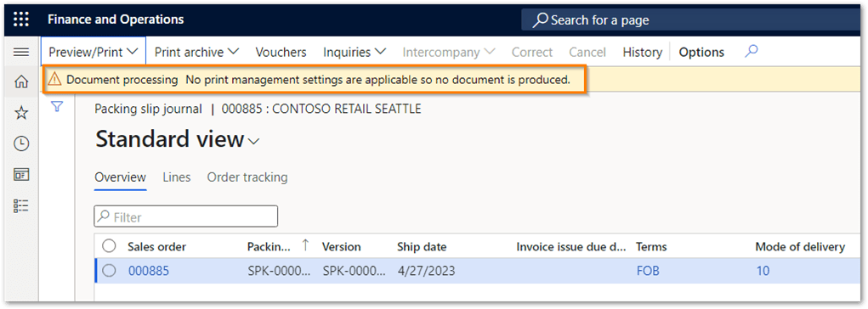The width and height of the screenshot is (868, 309).
Task: Click the Sales order column header
Action: click(156, 246)
